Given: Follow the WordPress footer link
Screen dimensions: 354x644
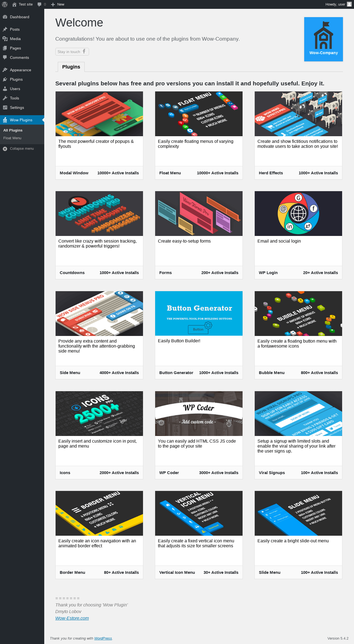Looking at the screenshot, I should [103, 638].
